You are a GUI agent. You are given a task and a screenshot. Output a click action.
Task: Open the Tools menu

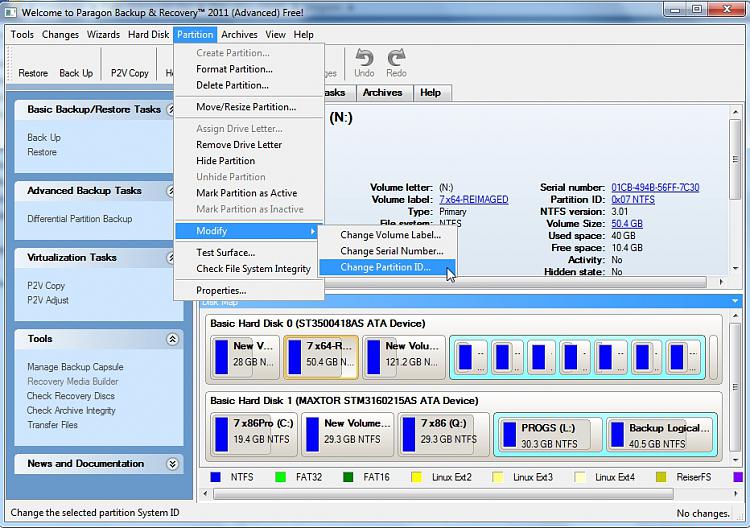22,34
